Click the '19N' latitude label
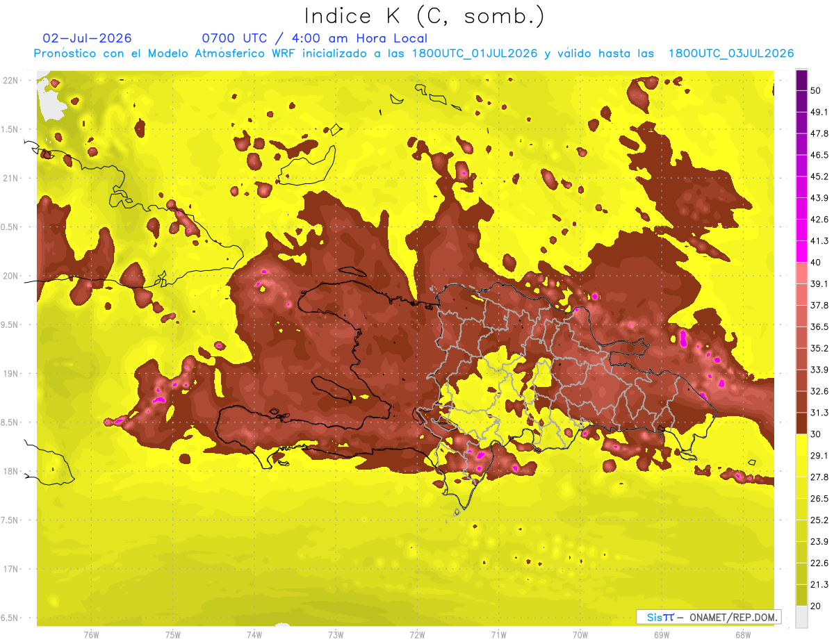Screen dimensions: 834x644 click(x=11, y=374)
